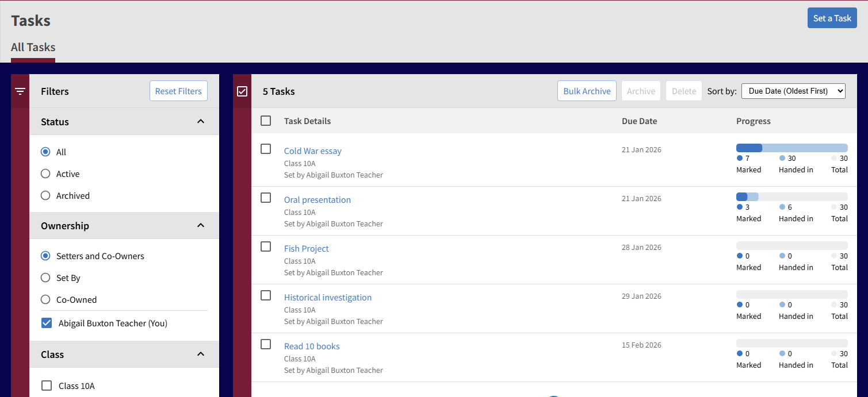This screenshot has width=868, height=397.
Task: Click the select-all checked icon next to 5 Tasks
Action: (242, 91)
